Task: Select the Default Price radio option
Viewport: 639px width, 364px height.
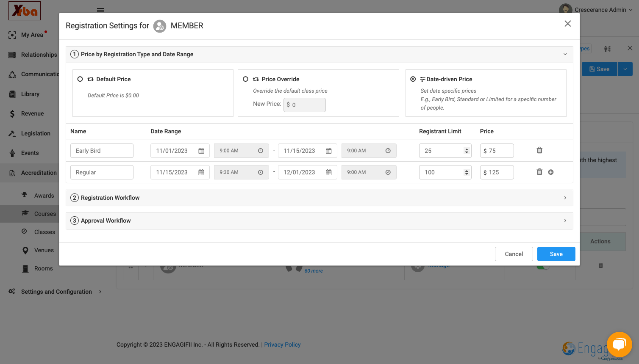Action: pyautogui.click(x=80, y=79)
